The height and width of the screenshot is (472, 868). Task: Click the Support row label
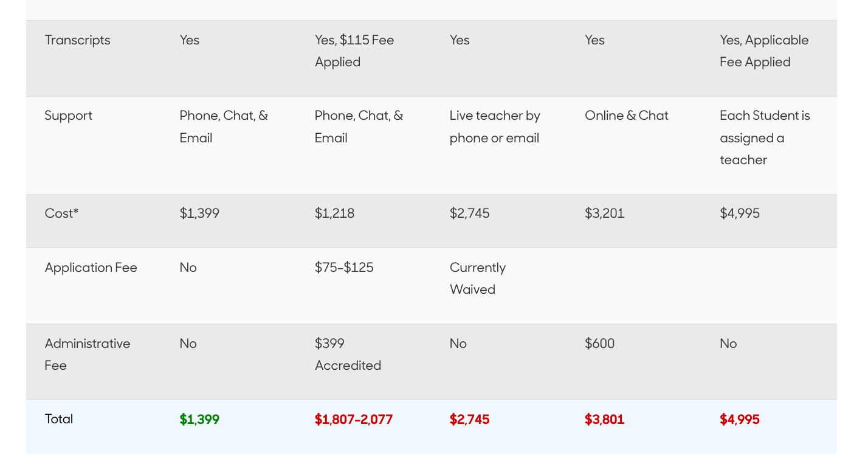pyautogui.click(x=69, y=116)
